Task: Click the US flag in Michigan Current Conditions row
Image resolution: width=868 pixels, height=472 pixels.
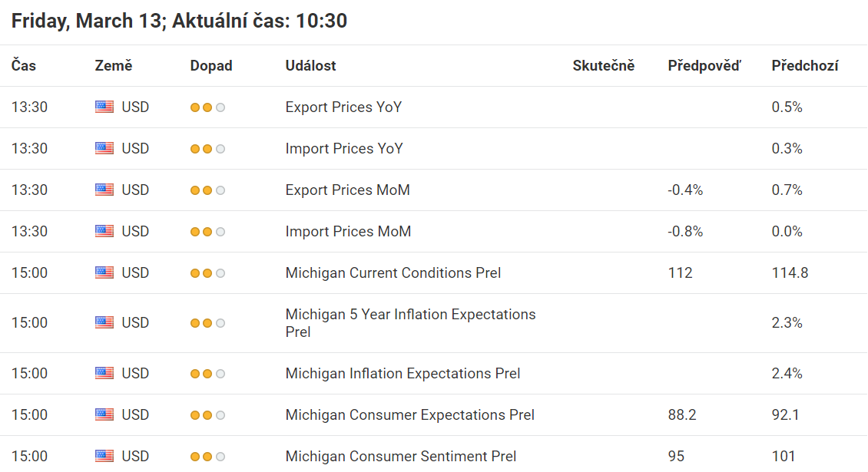Action: [x=104, y=272]
